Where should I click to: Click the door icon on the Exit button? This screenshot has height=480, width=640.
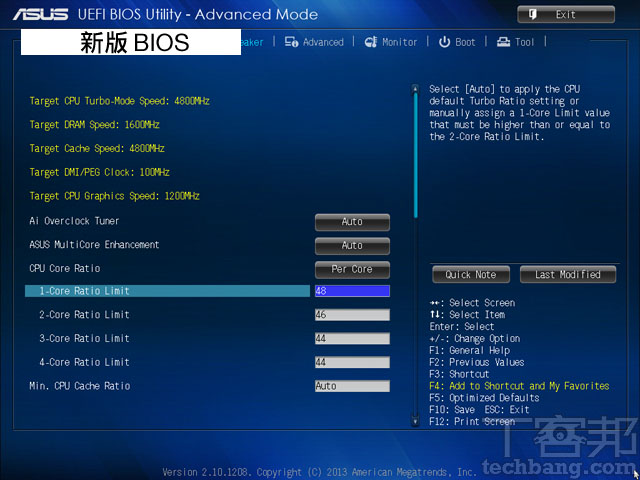[533, 15]
